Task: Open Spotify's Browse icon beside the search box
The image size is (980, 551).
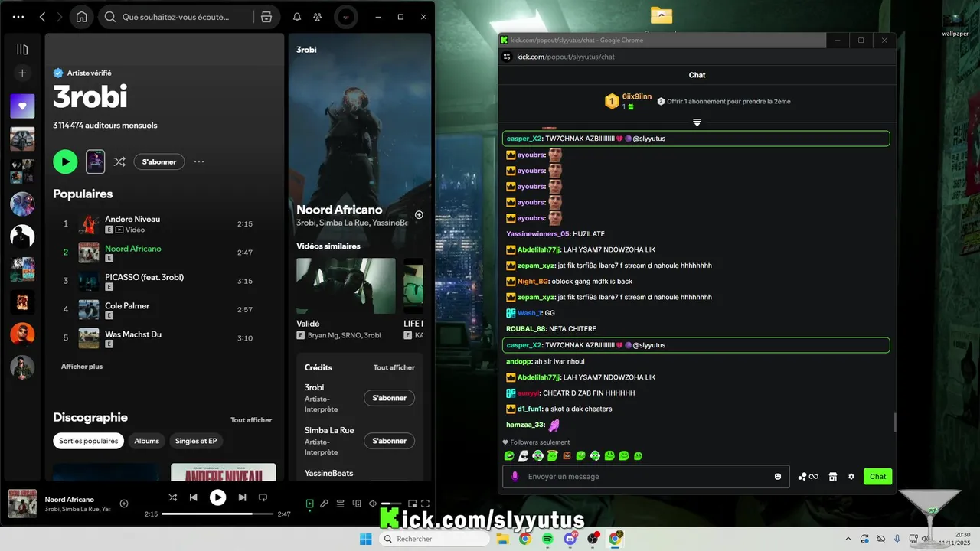Action: [x=266, y=17]
